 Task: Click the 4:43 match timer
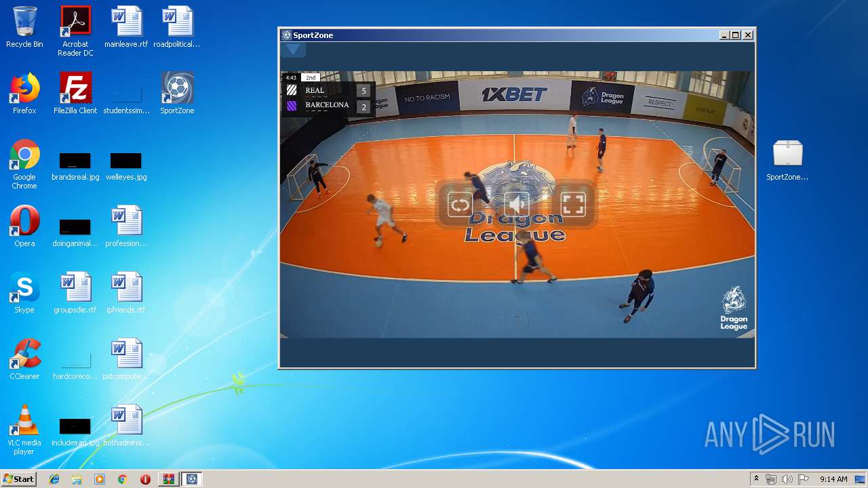pyautogui.click(x=291, y=78)
